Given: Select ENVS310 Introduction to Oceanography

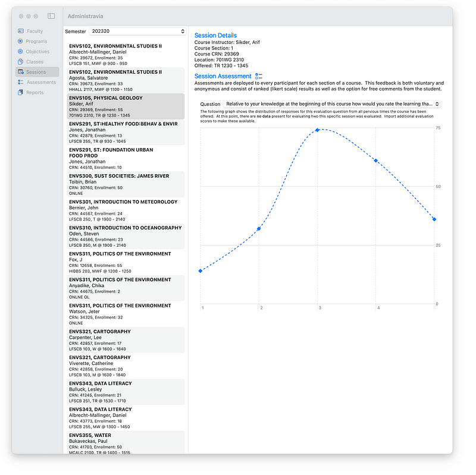Looking at the screenshot, I should pyautogui.click(x=126, y=236).
